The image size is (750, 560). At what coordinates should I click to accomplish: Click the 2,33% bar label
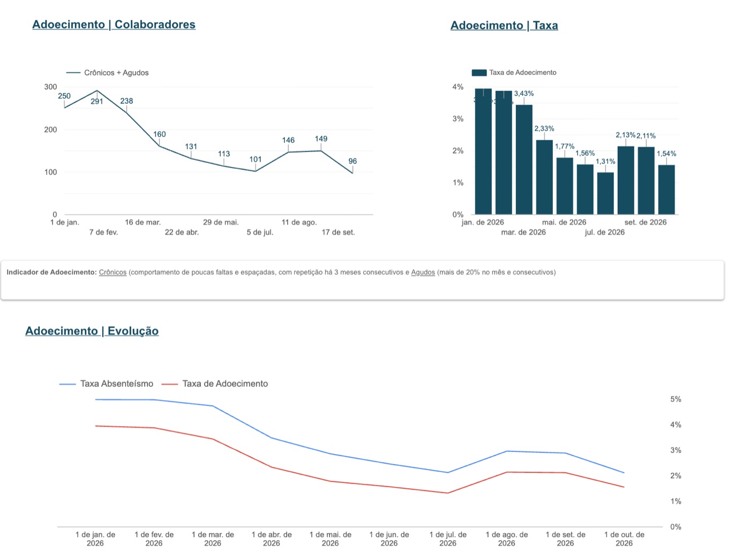[544, 128]
